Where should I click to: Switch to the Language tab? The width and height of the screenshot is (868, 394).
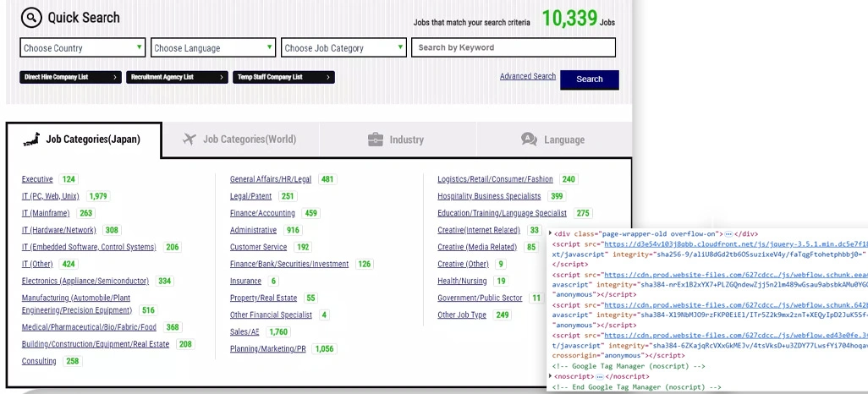point(554,140)
